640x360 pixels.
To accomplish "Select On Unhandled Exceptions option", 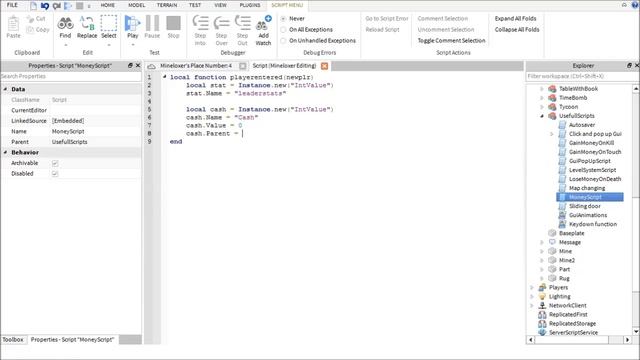I will (283, 41).
